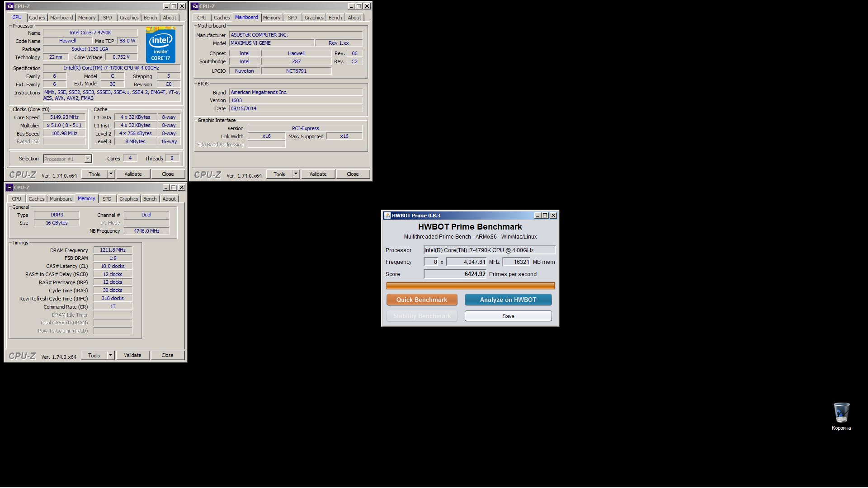
Task: Close the HWBOT Prime window with the X icon
Action: 553,216
